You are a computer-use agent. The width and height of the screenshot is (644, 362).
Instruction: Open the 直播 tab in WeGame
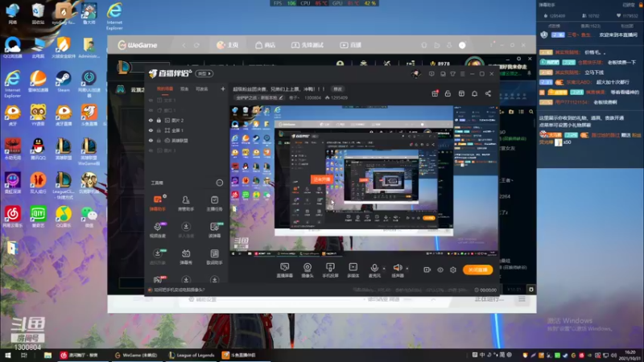click(350, 45)
